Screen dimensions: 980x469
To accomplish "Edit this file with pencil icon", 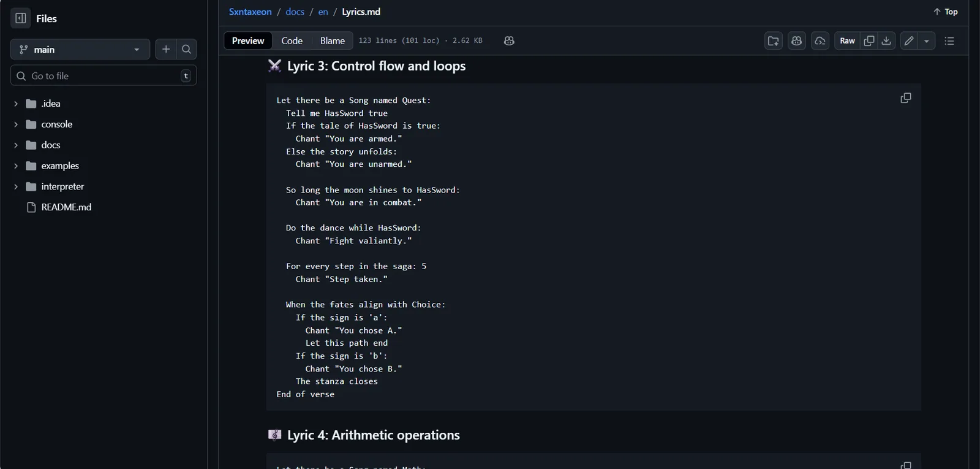I will click(x=909, y=41).
